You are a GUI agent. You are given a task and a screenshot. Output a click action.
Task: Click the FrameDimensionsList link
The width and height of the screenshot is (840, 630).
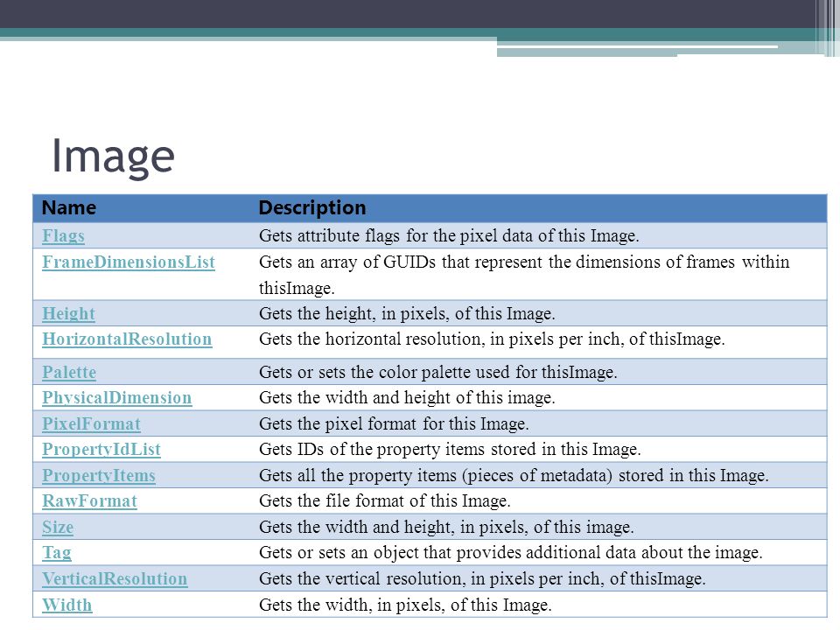129,262
